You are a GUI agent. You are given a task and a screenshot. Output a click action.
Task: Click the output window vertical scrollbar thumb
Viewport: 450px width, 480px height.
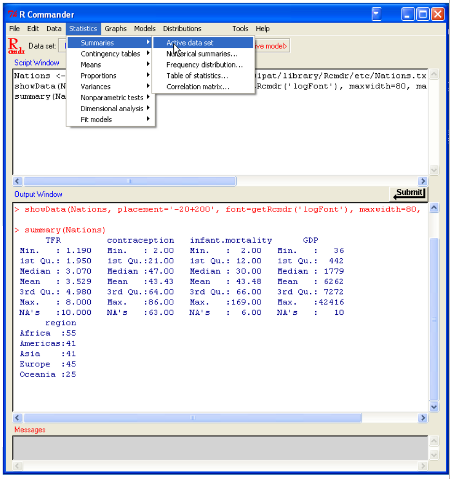coord(434,319)
